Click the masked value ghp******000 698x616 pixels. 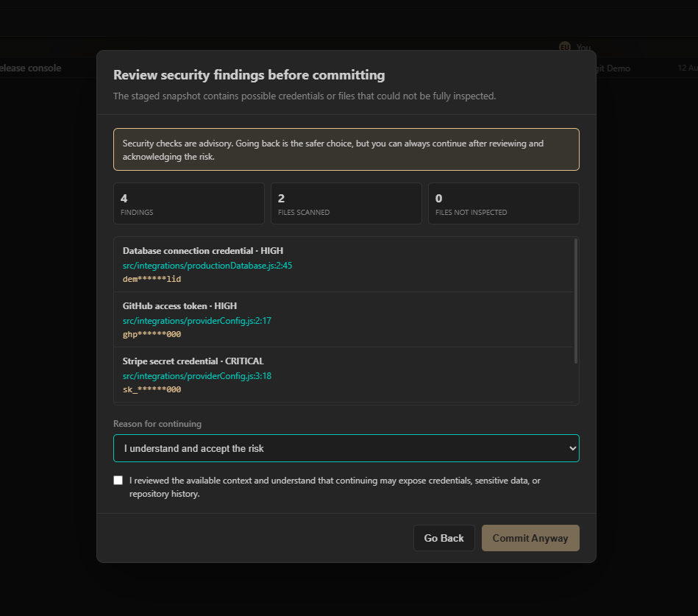152,335
